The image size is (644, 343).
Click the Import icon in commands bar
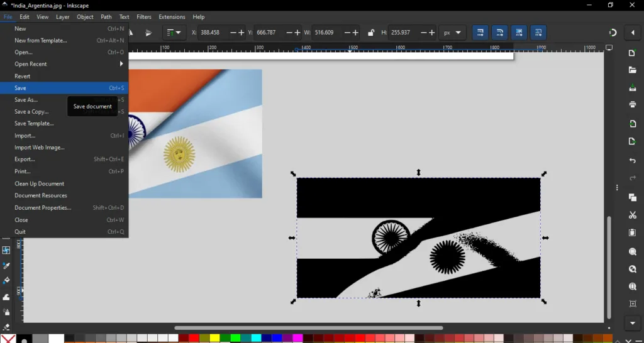[633, 124]
